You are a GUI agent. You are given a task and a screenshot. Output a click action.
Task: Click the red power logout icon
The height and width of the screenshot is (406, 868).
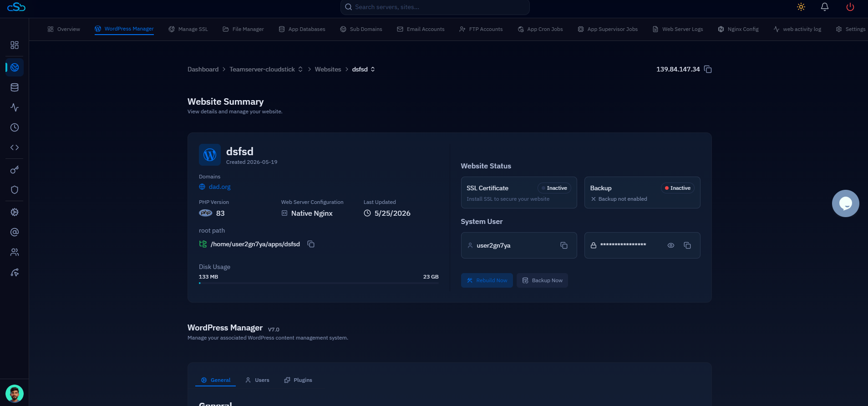[x=850, y=7]
